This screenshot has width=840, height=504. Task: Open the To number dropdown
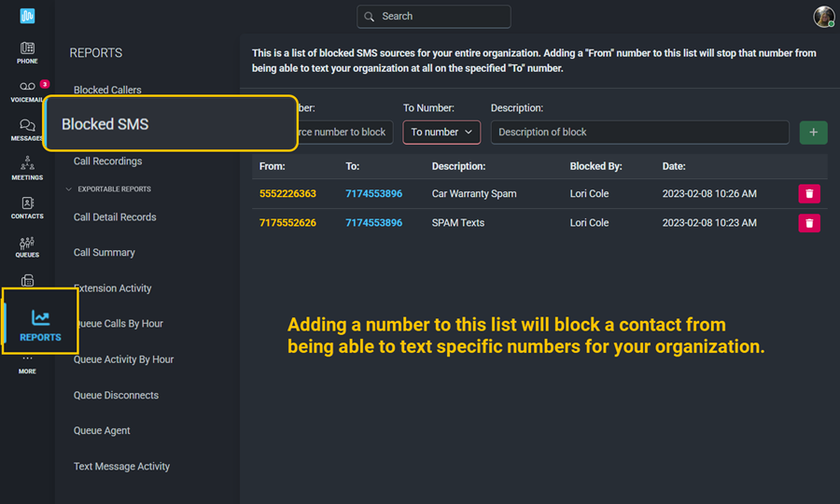[441, 133]
